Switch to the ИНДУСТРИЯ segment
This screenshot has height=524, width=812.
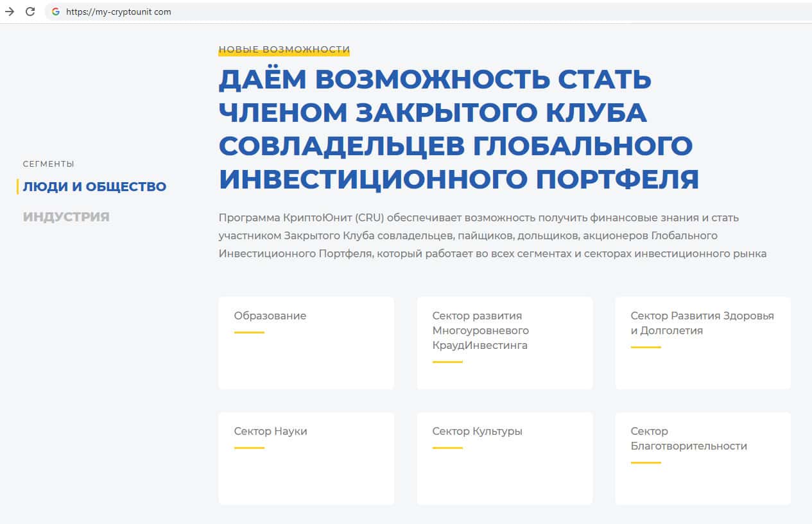[66, 217]
